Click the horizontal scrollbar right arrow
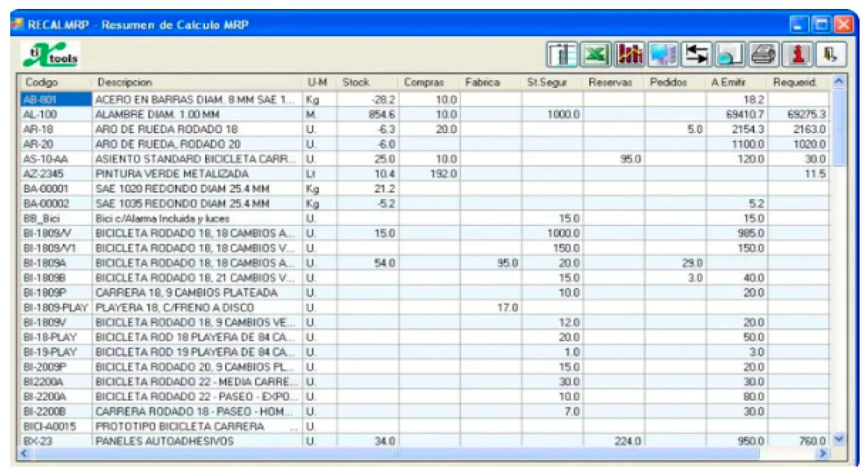This screenshot has width=868, height=474. tap(822, 453)
